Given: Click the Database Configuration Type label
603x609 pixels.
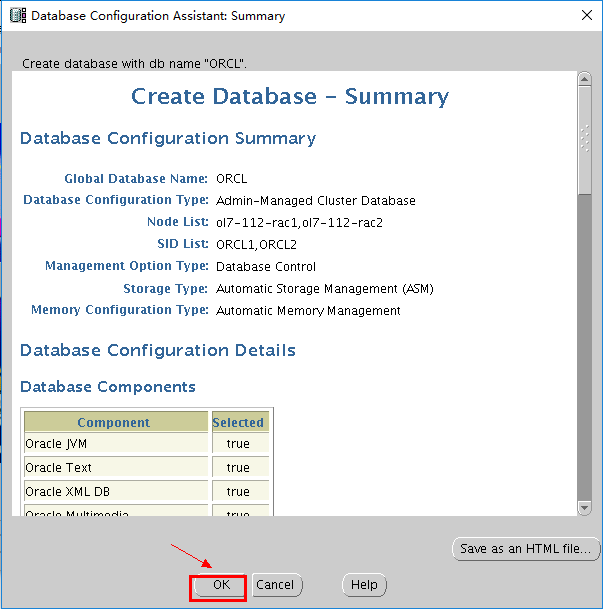Looking at the screenshot, I should (x=116, y=200).
